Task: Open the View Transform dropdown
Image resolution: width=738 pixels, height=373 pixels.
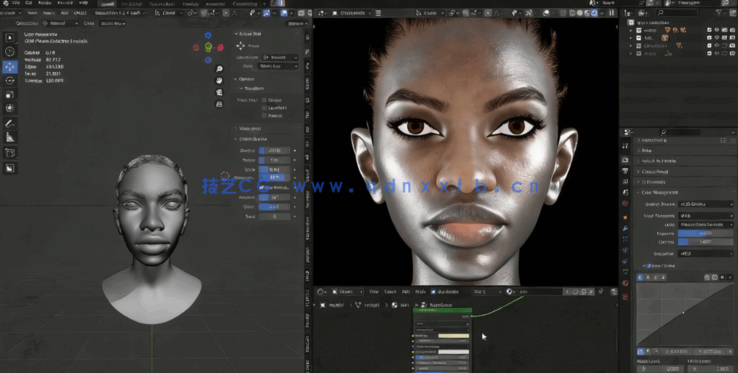Action: point(706,216)
